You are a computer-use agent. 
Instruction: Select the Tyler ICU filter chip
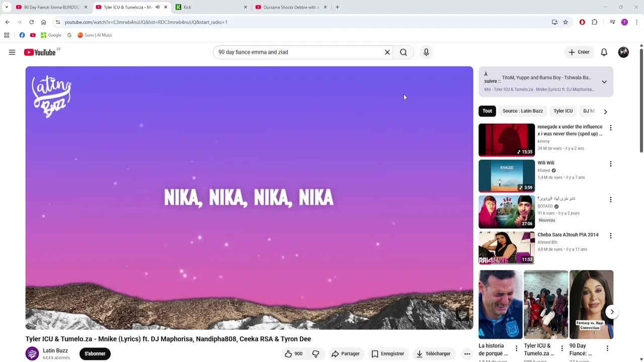tap(563, 111)
